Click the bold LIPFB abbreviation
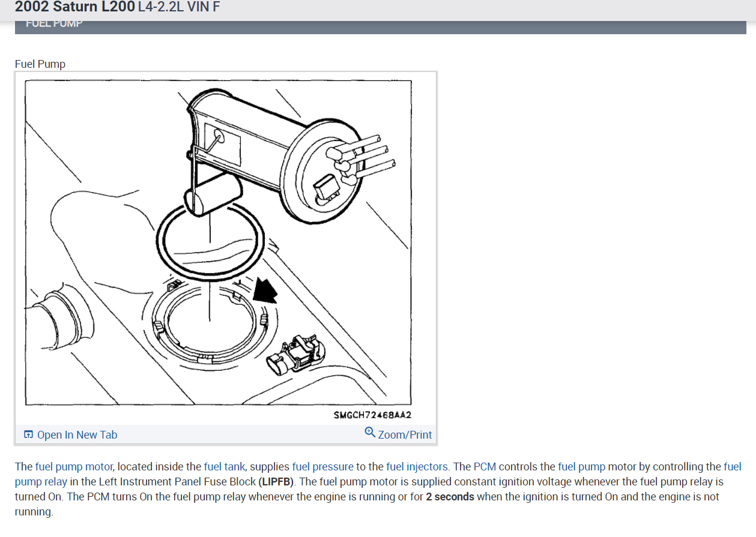The width and height of the screenshot is (756, 537). (x=275, y=481)
